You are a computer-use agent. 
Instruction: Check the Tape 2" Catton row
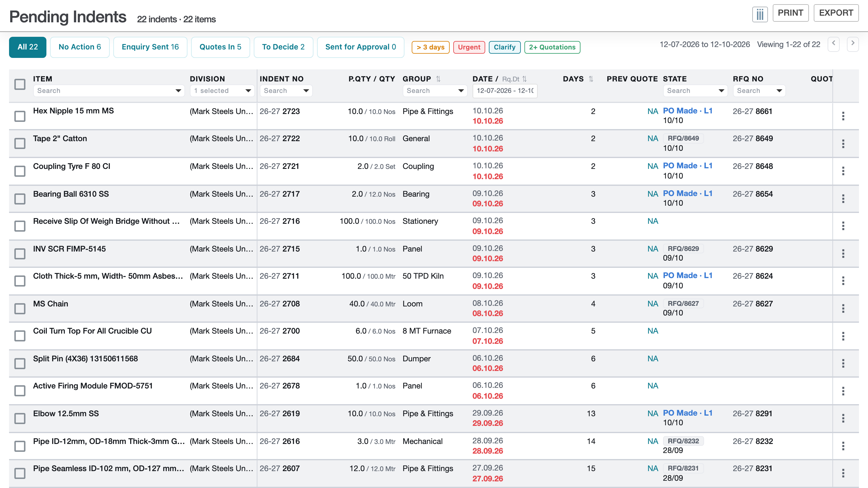(20, 143)
